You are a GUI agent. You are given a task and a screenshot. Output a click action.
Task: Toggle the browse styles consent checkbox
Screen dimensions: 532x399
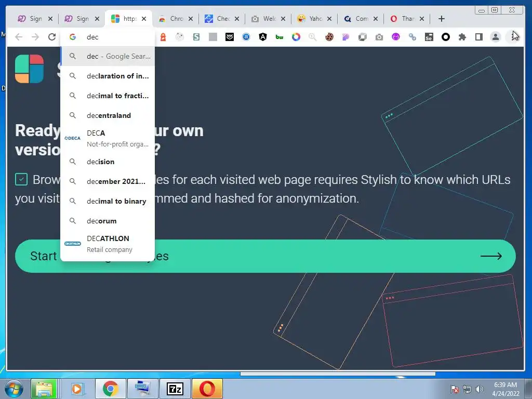click(21, 179)
